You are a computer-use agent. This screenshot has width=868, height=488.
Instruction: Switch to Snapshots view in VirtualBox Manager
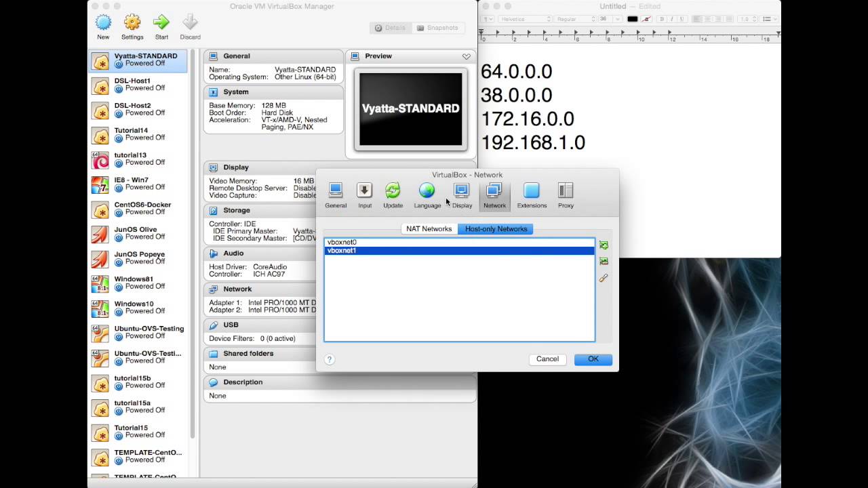click(x=438, y=28)
